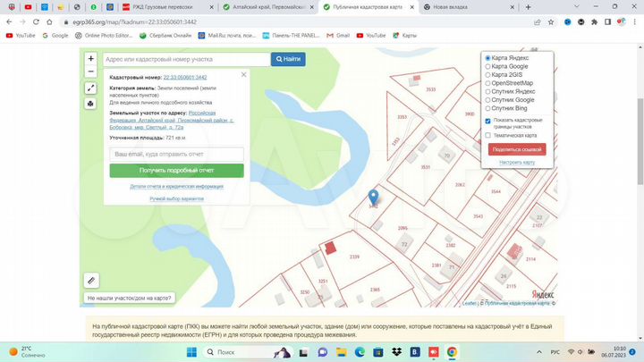Open Настроить карту link

click(x=516, y=163)
